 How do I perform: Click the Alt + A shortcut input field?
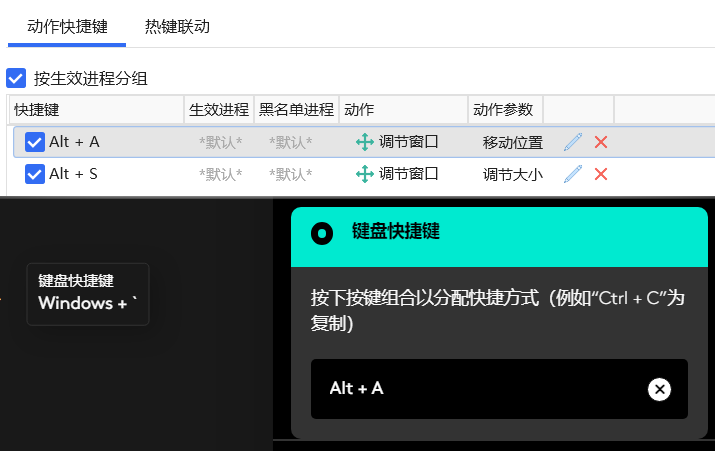tap(499, 389)
